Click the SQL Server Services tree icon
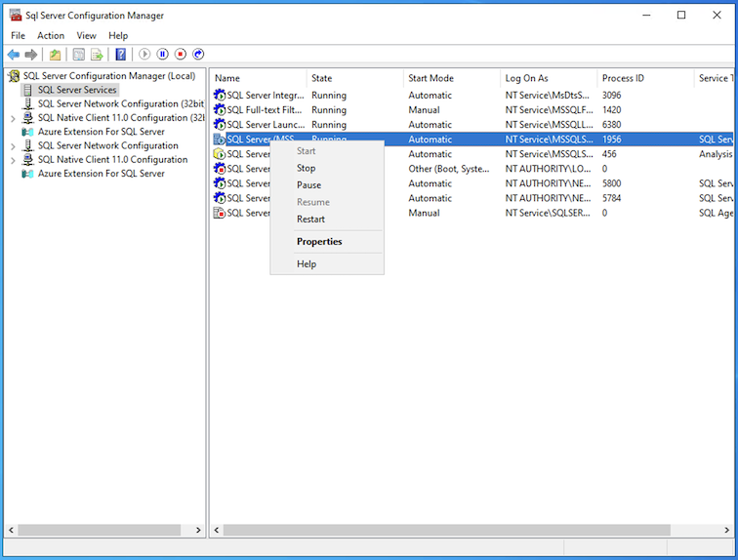The width and height of the screenshot is (738, 560). (27, 90)
